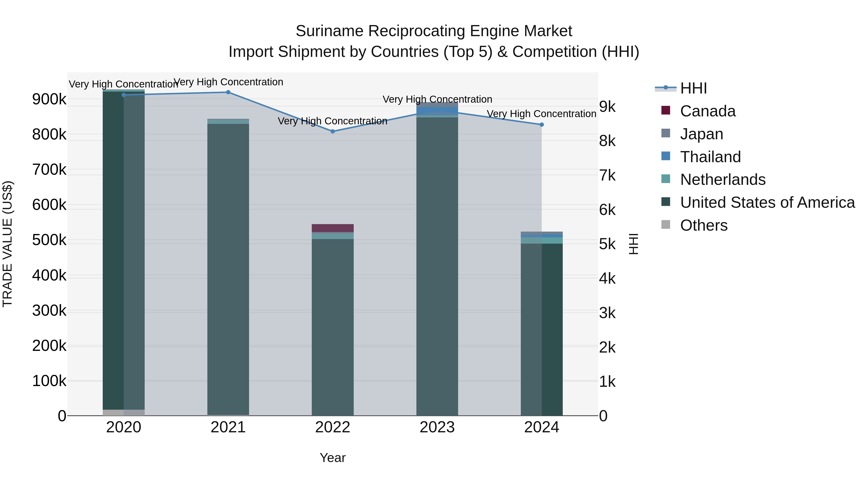Click Very High Concentration label above 2022
The width and height of the screenshot is (868, 488).
coord(332,121)
